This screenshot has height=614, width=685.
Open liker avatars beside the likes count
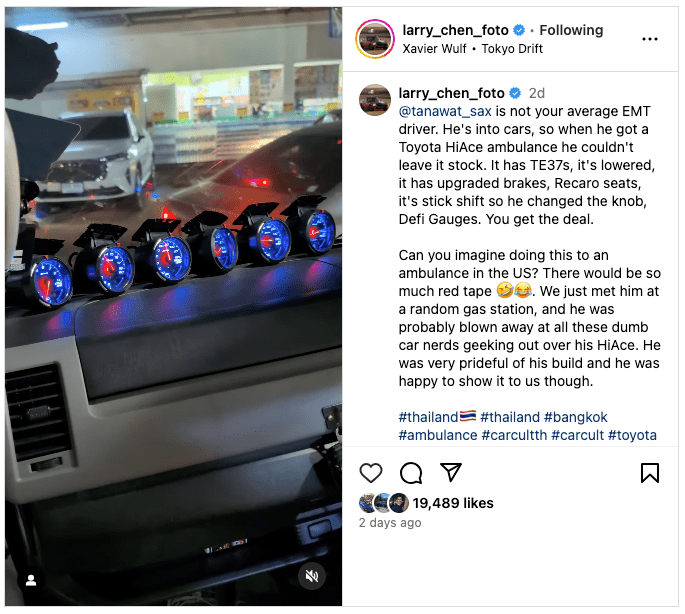(384, 503)
